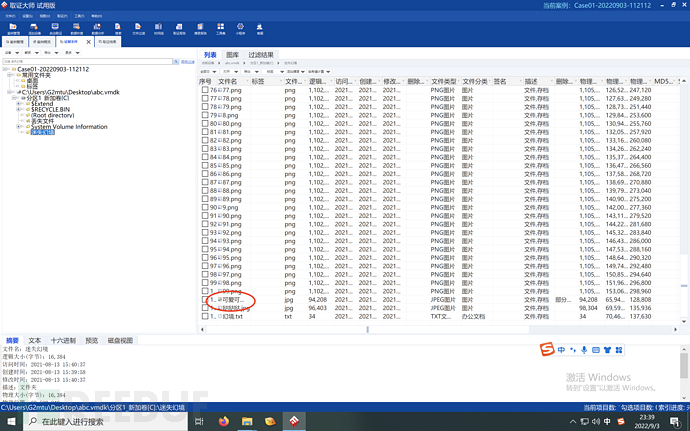Open the notification center icon in the tray
This screenshot has height=431, width=690.
(x=676, y=421)
